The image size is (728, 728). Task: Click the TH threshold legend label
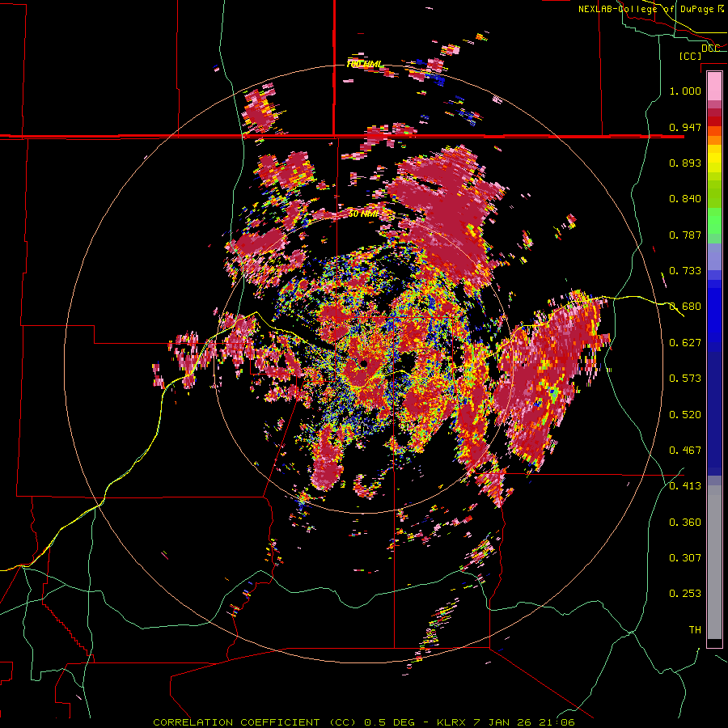pos(695,630)
